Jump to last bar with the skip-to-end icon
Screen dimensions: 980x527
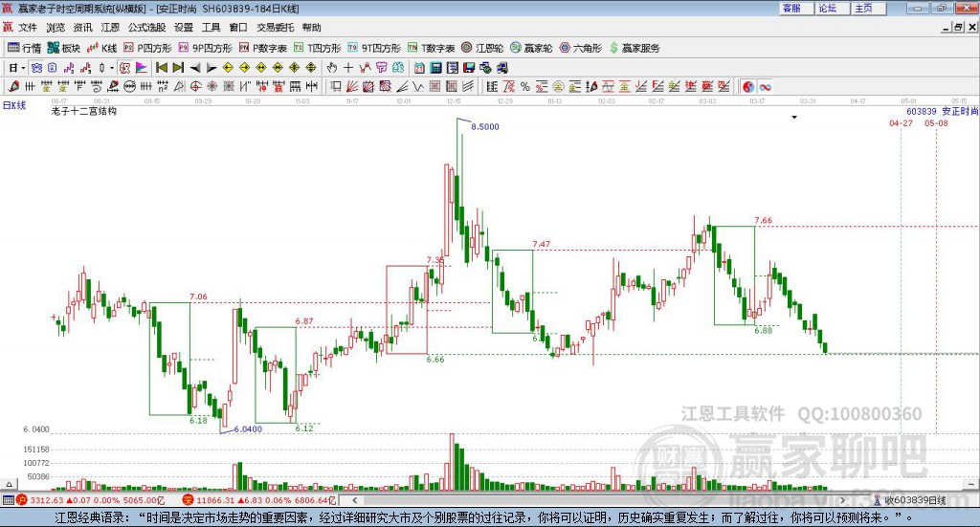[x=178, y=68]
